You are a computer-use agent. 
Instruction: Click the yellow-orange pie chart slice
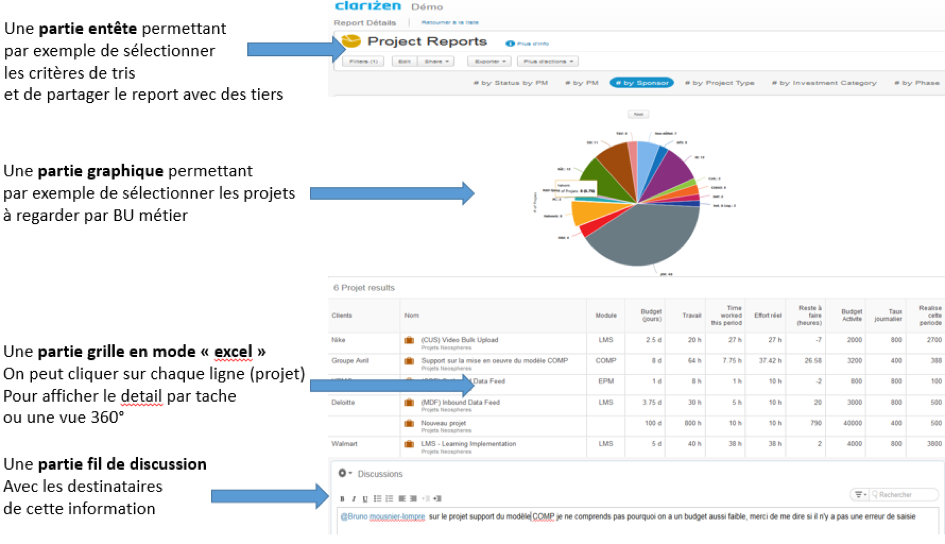[x=591, y=212]
